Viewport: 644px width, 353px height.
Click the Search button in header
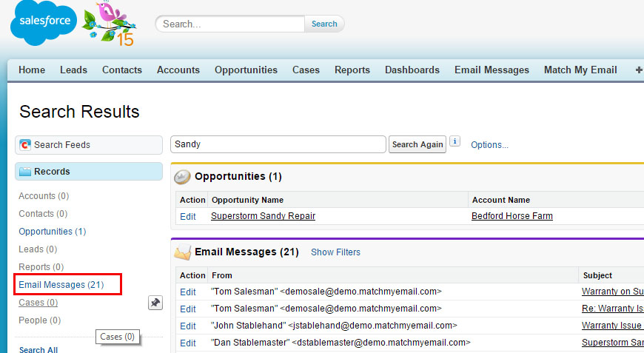(324, 24)
